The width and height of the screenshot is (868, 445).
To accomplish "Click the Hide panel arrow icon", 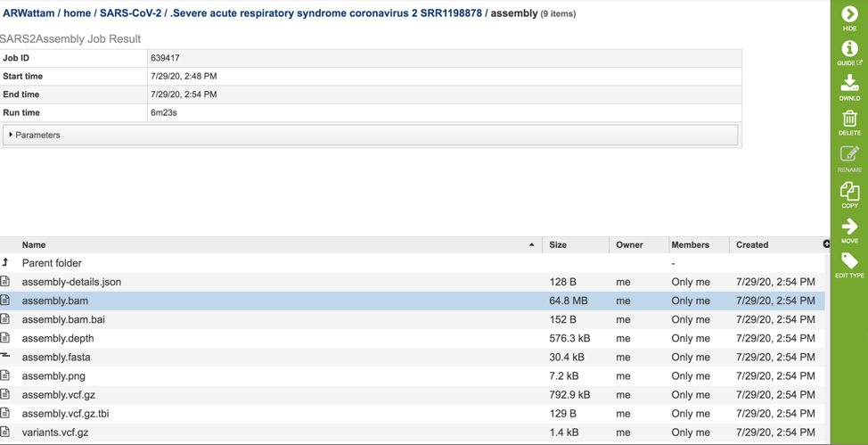I will tap(848, 15).
